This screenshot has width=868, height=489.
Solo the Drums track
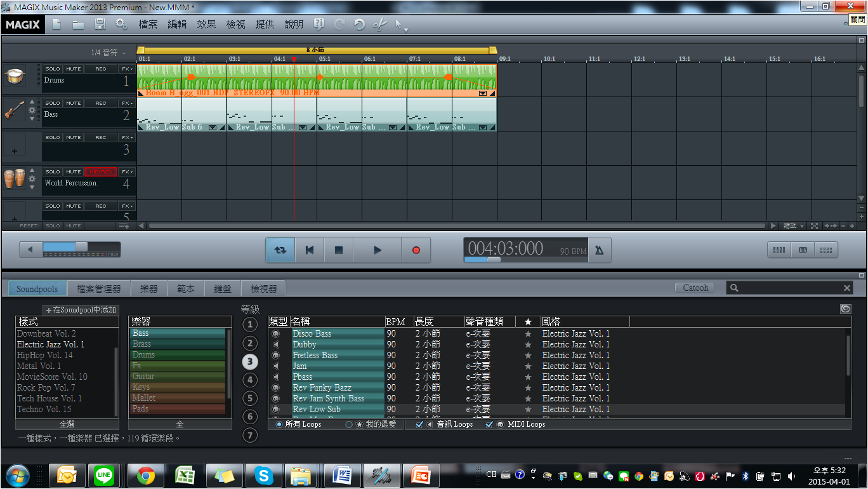53,69
